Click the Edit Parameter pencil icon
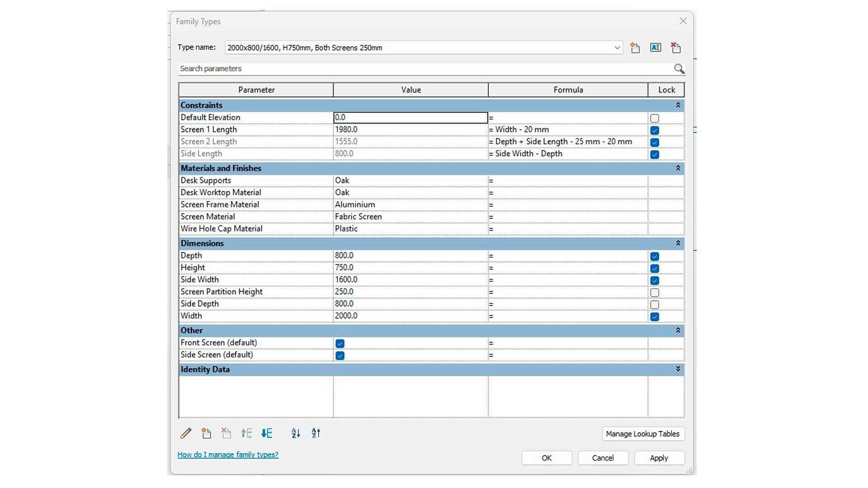The height and width of the screenshot is (488, 868). pos(186,433)
